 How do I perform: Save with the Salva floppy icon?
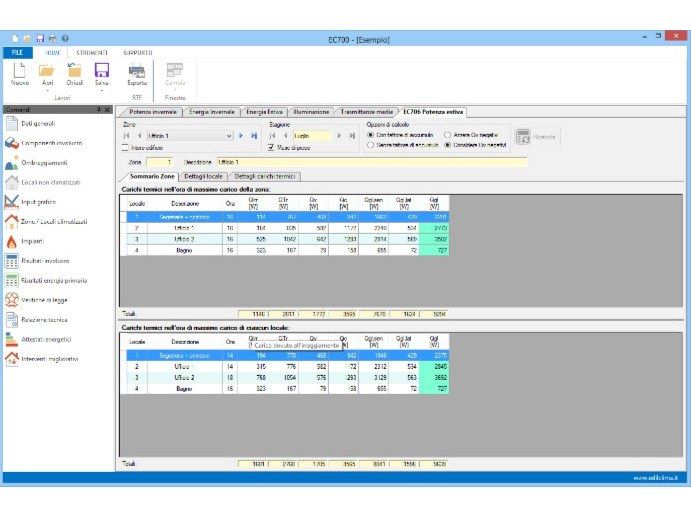[102, 70]
